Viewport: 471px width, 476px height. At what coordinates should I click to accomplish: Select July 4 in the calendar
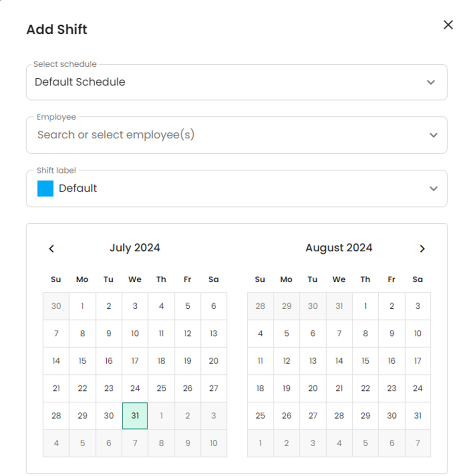coord(161,306)
